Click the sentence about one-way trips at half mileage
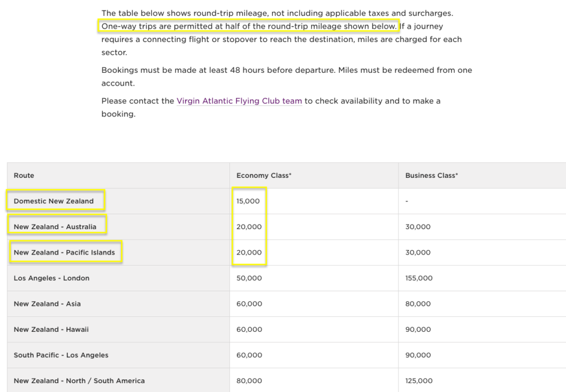566x392 pixels. (x=249, y=27)
